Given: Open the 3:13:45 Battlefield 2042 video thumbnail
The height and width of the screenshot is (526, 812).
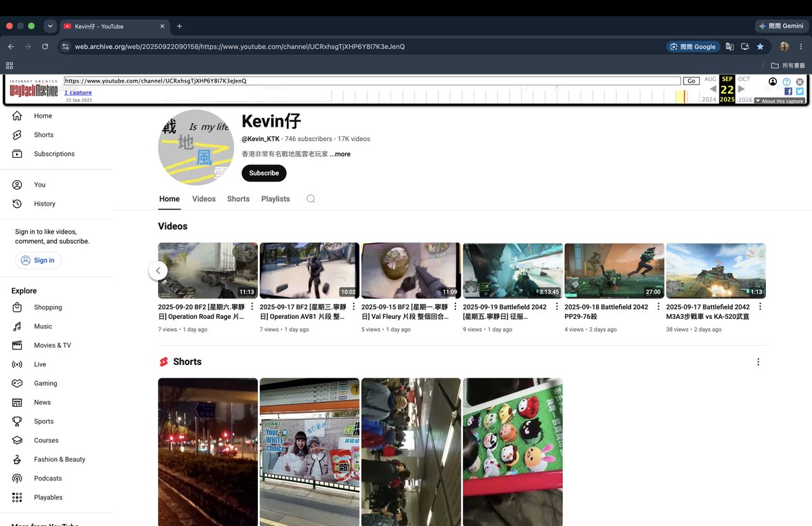Looking at the screenshot, I should tap(513, 271).
